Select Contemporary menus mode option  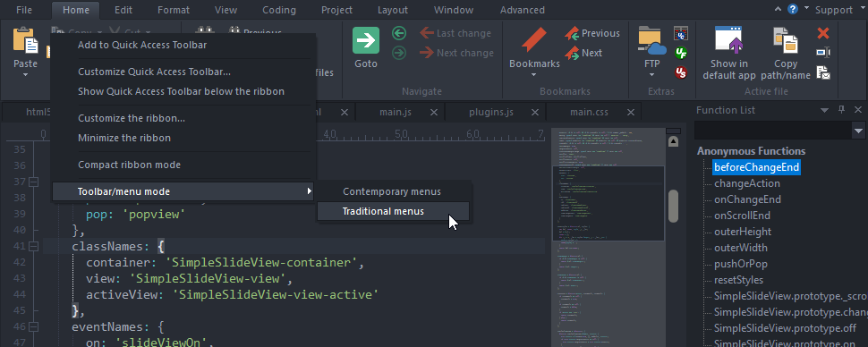point(393,191)
